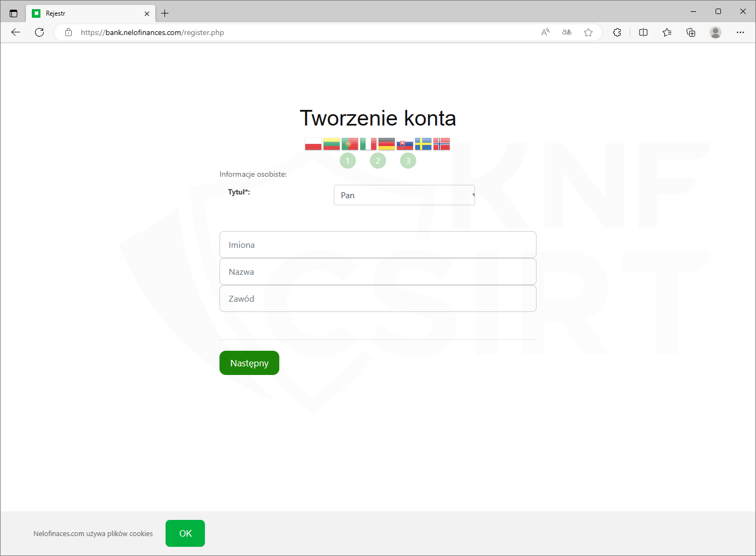Open the Tytuł dropdown showing Pan
Image resolution: width=756 pixels, height=556 pixels.
tap(404, 195)
